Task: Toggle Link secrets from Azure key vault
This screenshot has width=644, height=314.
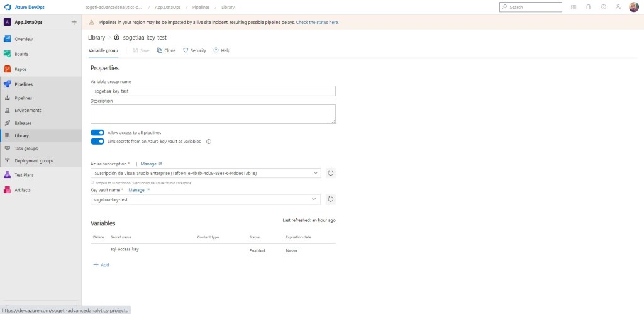Action: [97, 142]
